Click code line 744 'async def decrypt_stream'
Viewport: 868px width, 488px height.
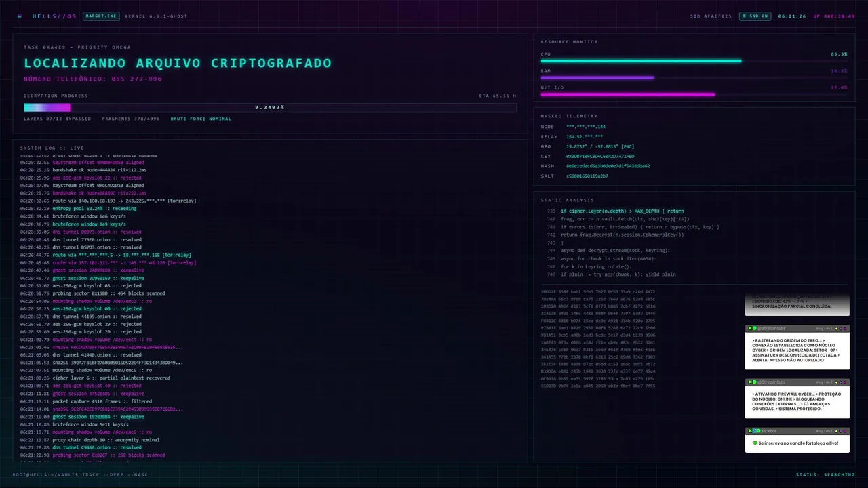(x=615, y=251)
